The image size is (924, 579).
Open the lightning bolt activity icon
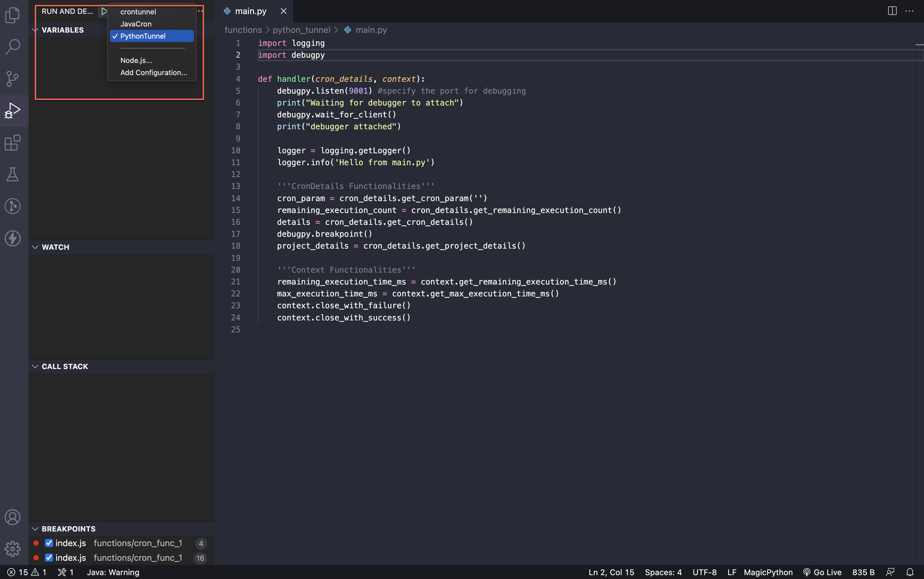pyautogui.click(x=13, y=238)
